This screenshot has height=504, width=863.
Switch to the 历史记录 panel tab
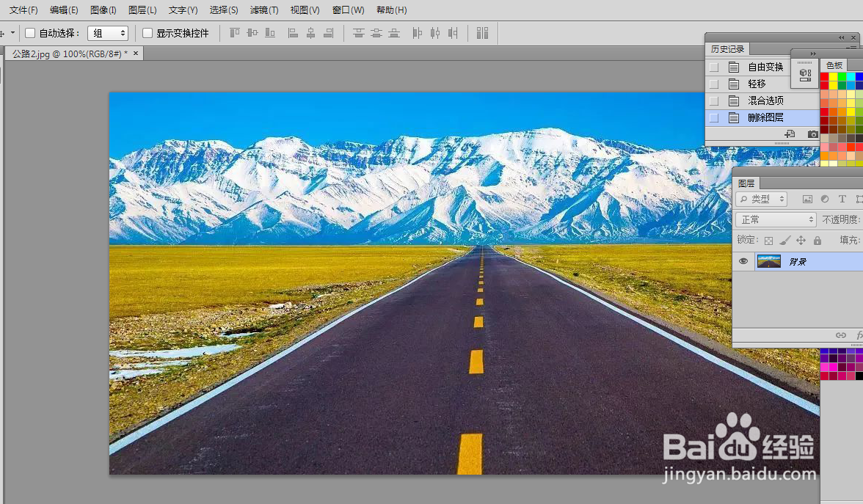pos(727,49)
